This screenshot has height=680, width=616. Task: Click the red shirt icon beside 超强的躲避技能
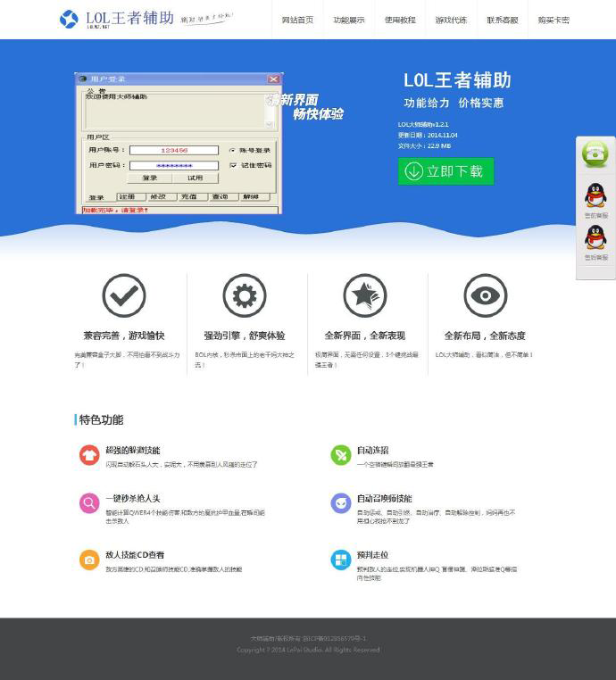point(89,455)
